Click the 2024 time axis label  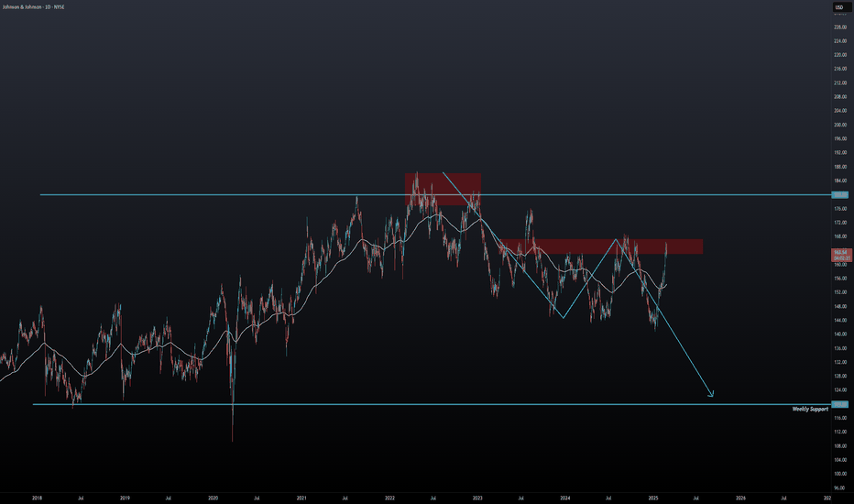(565, 498)
